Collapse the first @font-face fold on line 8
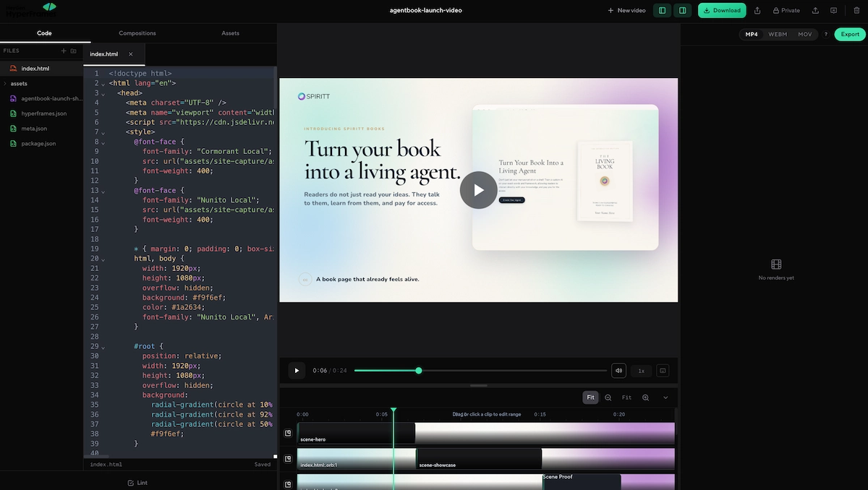This screenshot has height=490, width=868. pos(103,142)
